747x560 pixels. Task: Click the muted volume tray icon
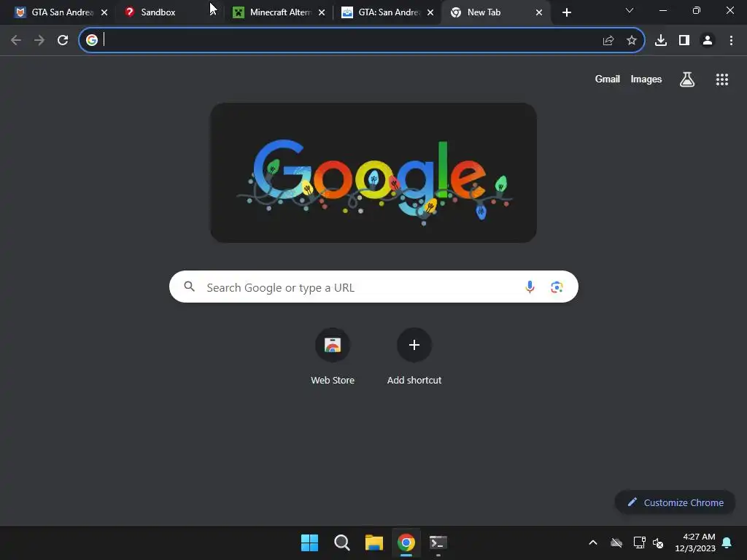[x=658, y=542]
